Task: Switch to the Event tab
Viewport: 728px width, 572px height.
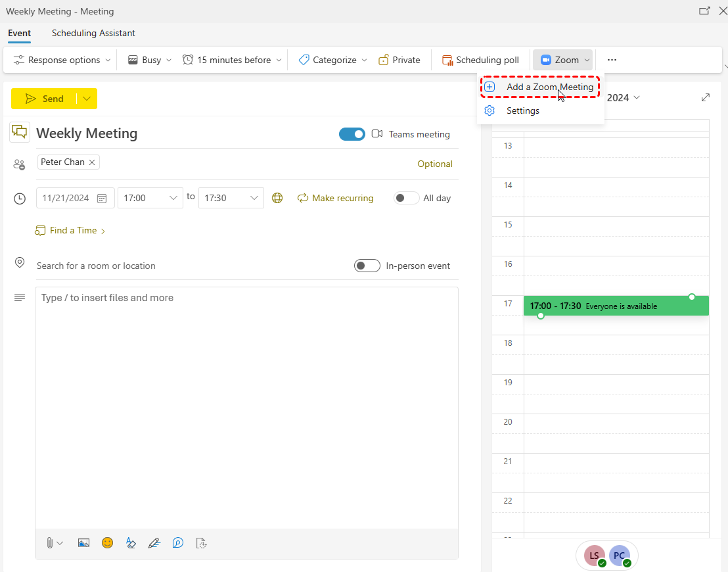Action: (x=20, y=33)
